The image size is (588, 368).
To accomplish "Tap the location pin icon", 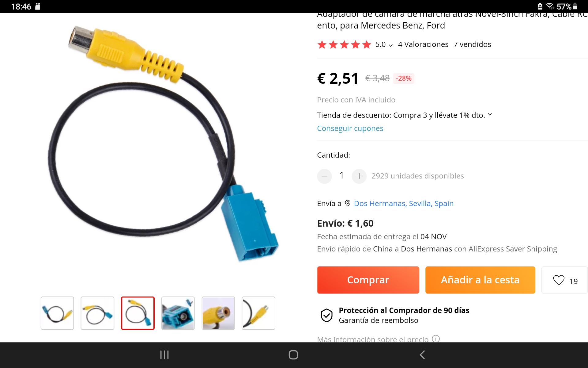I will [x=348, y=203].
